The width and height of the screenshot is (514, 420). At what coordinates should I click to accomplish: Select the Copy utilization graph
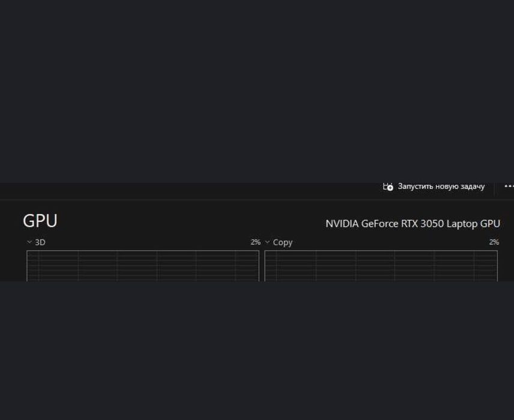coord(381,266)
